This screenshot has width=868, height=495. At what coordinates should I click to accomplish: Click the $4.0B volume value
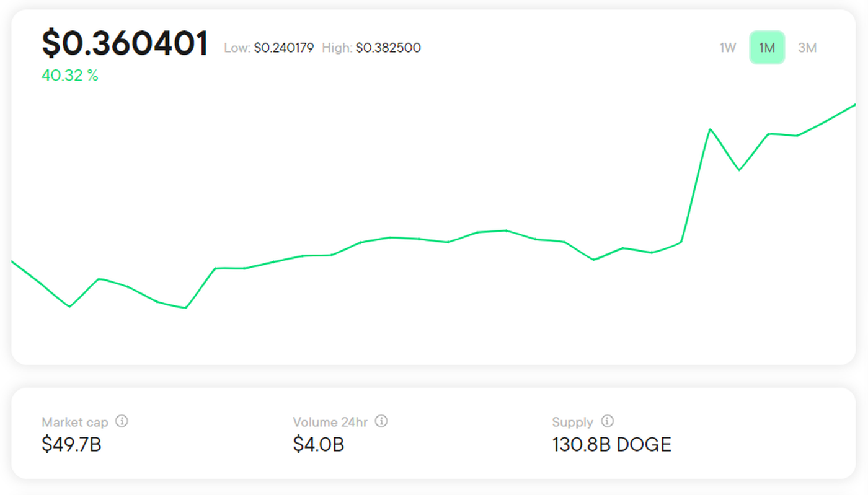coord(319,444)
